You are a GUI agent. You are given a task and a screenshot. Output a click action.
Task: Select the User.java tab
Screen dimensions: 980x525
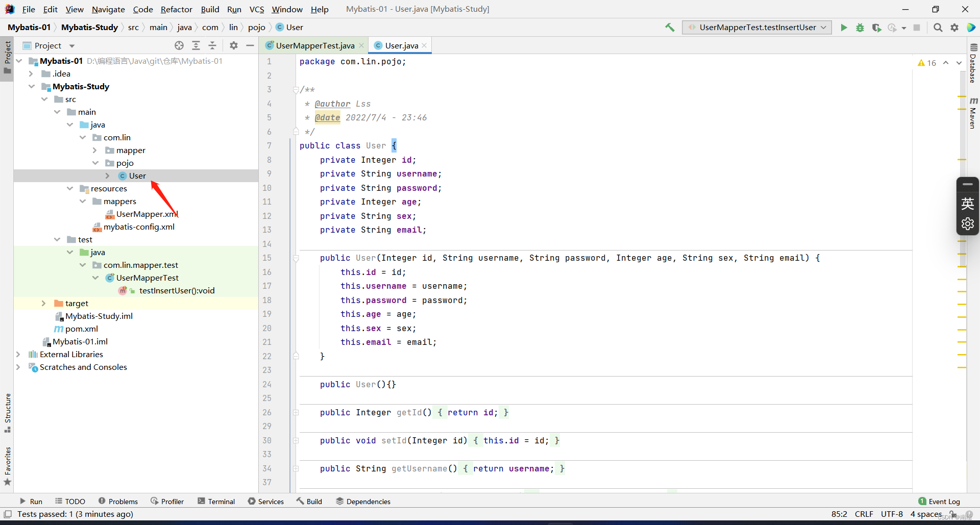pos(401,45)
